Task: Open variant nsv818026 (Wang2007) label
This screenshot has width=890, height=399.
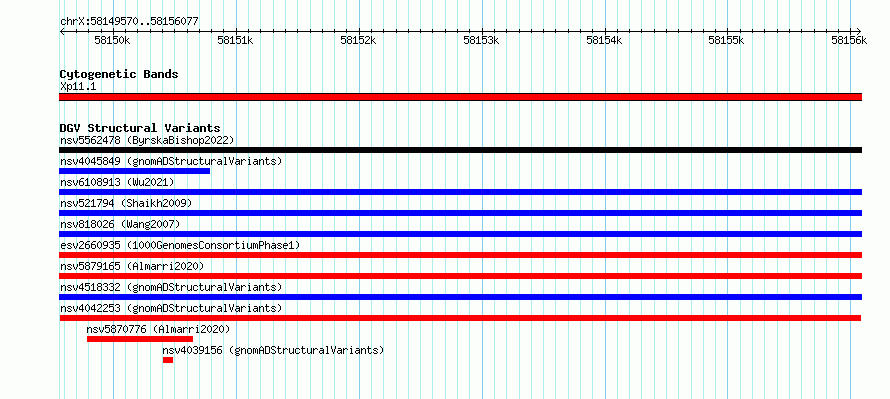Action: click(120, 224)
